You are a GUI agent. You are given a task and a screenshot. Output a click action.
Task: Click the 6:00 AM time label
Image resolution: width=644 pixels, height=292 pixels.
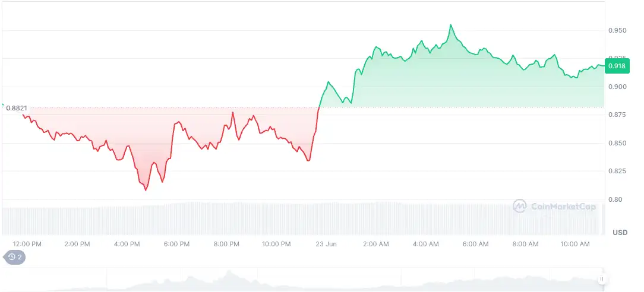tap(475, 244)
